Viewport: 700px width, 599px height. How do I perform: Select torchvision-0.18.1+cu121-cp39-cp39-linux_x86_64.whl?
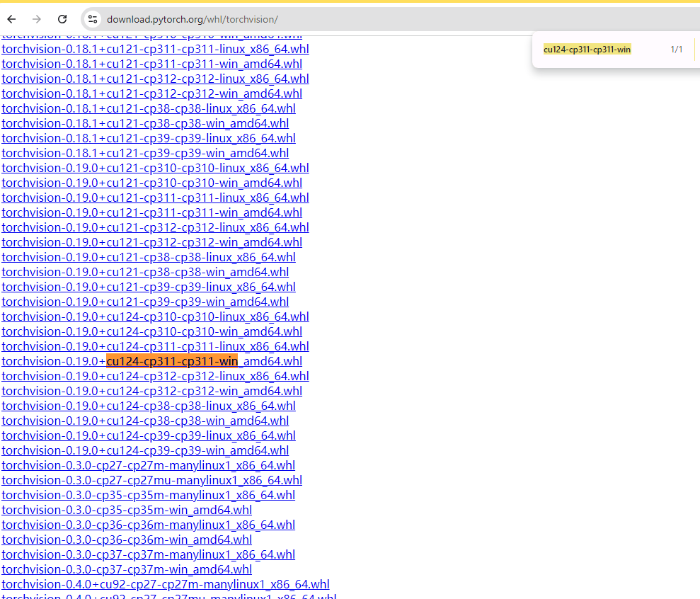pyautogui.click(x=149, y=139)
